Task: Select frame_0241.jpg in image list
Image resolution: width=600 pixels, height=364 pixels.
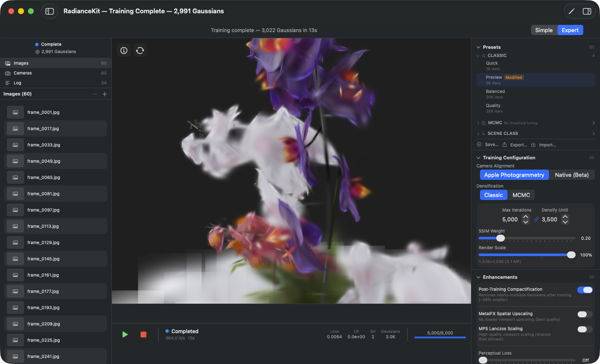Action: pyautogui.click(x=56, y=356)
